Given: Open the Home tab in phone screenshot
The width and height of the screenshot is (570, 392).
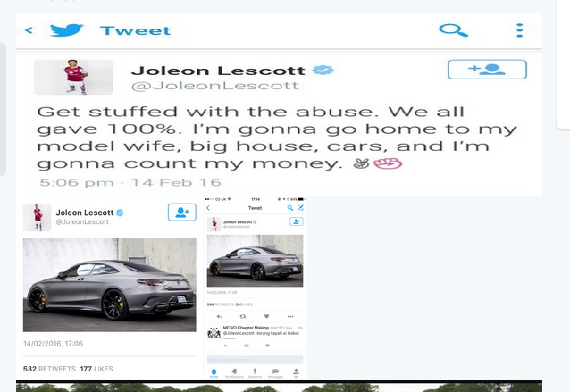Looking at the screenshot, I should [x=214, y=372].
